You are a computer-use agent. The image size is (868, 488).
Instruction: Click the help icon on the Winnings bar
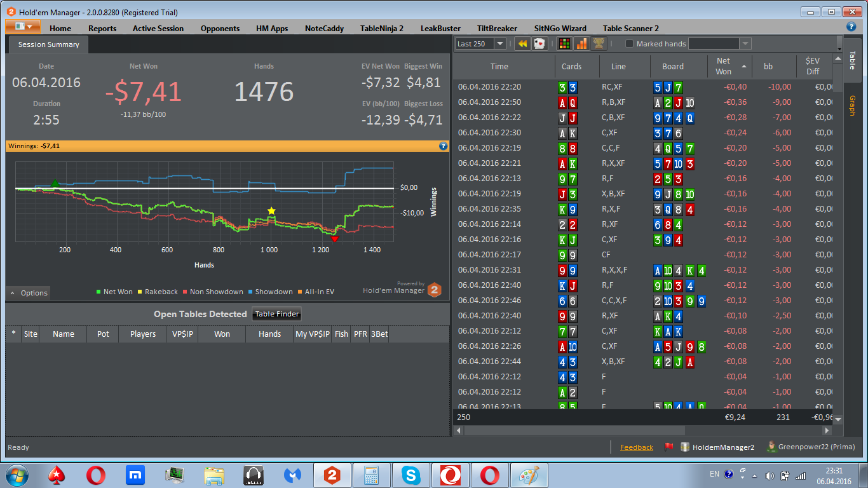point(444,146)
